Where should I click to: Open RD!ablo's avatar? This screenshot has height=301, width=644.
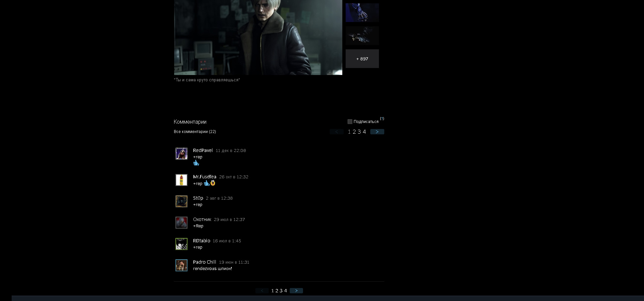[x=181, y=244]
